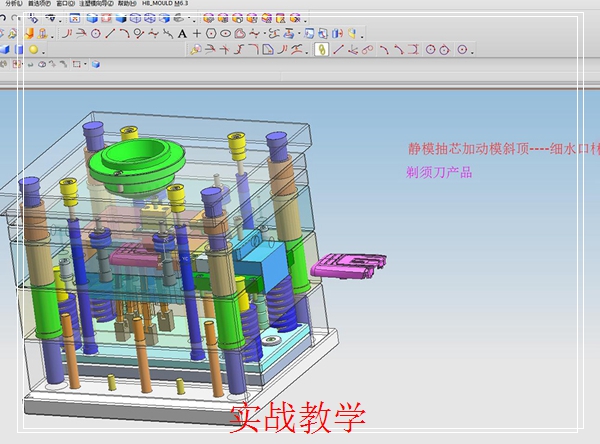Click the 帮助 help menu

coord(127,4)
